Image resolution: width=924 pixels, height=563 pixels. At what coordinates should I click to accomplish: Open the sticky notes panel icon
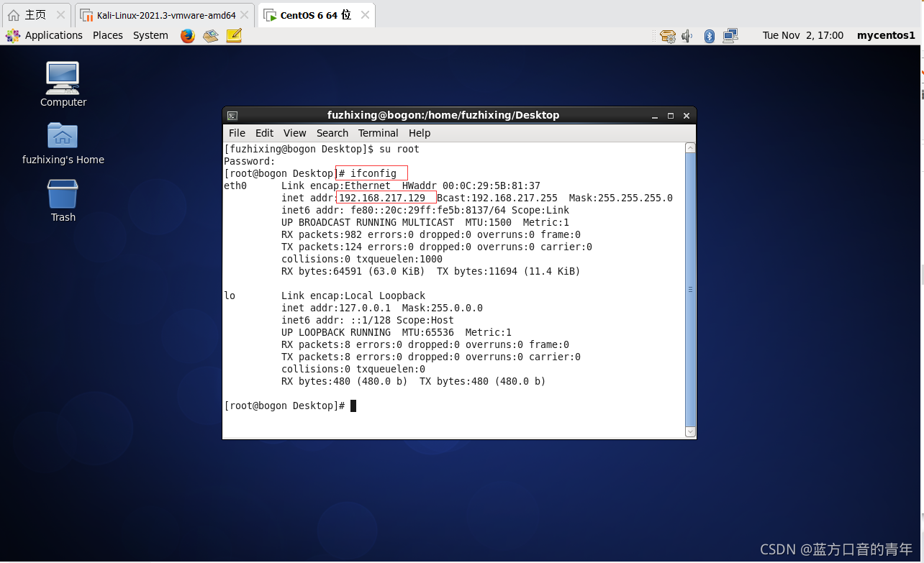(x=234, y=35)
